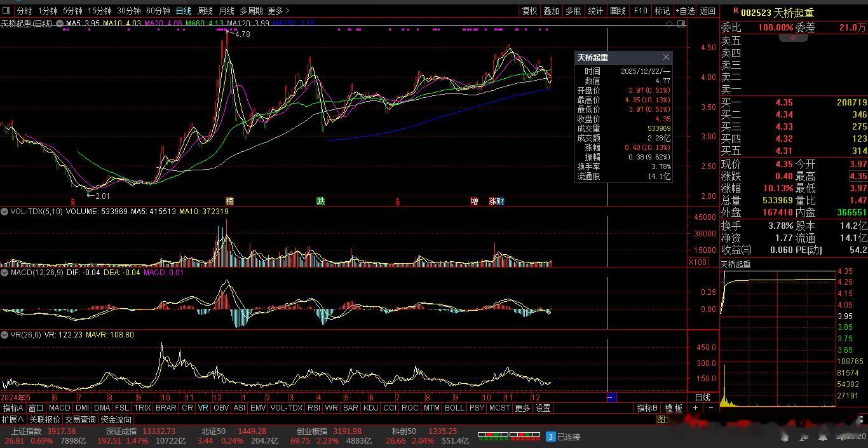Open the 资金流向 tab
Screen dimensions: 868x448
pyautogui.click(x=116, y=419)
